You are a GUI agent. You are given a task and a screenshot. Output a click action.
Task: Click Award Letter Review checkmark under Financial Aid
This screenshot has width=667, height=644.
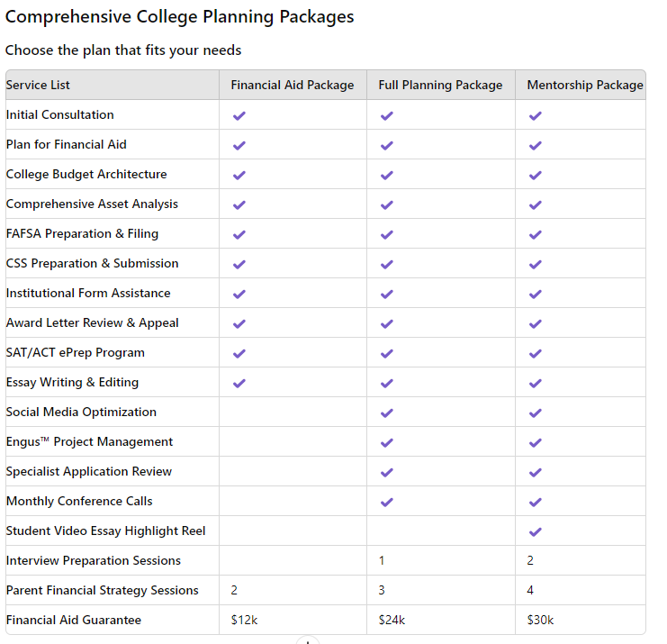click(x=239, y=323)
